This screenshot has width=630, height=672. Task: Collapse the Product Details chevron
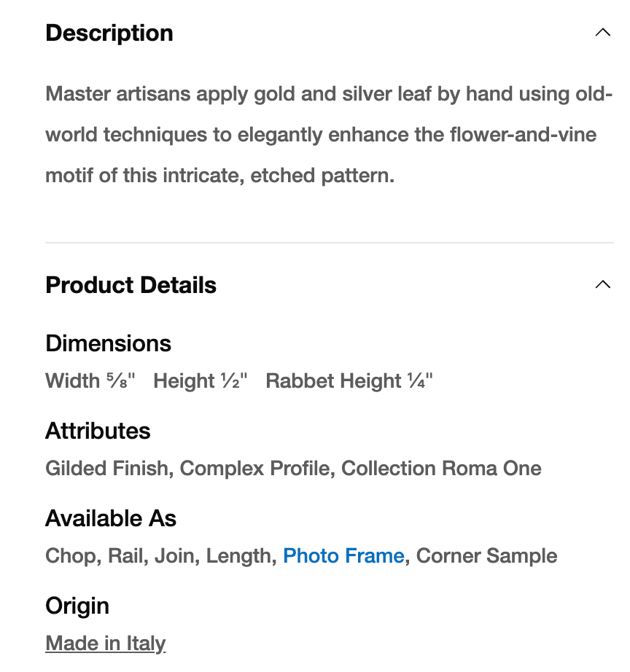point(602,284)
